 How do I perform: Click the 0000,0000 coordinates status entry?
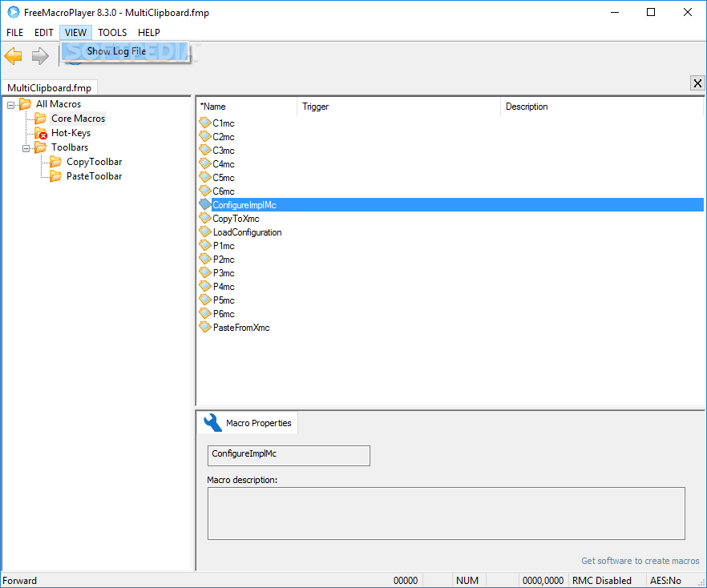point(543,580)
